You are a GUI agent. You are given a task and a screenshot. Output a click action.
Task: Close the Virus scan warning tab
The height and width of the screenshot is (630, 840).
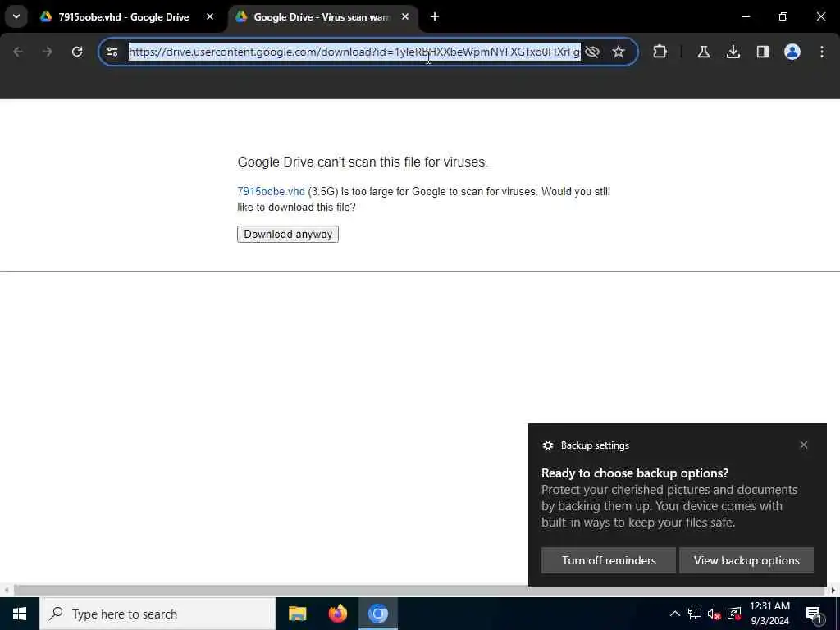coord(405,17)
